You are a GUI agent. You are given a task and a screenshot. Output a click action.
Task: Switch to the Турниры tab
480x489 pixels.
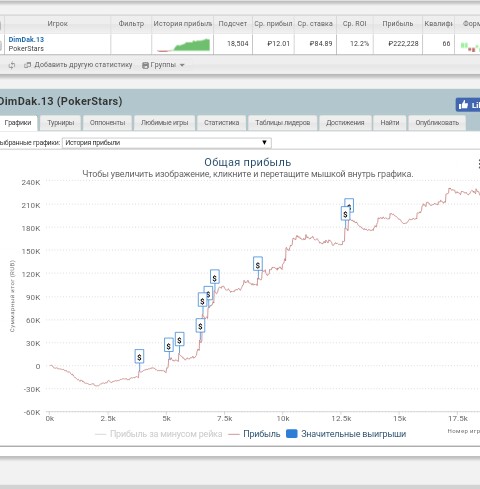click(61, 123)
